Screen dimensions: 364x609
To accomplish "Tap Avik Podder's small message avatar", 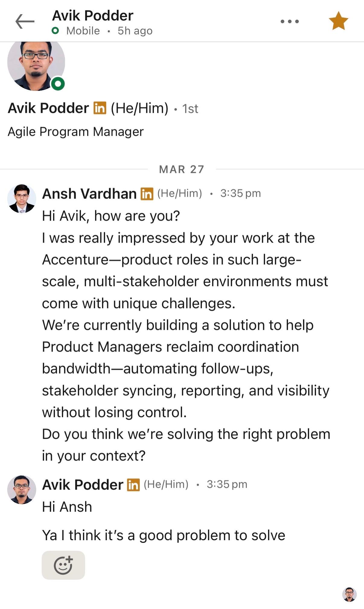I will (x=21, y=489).
